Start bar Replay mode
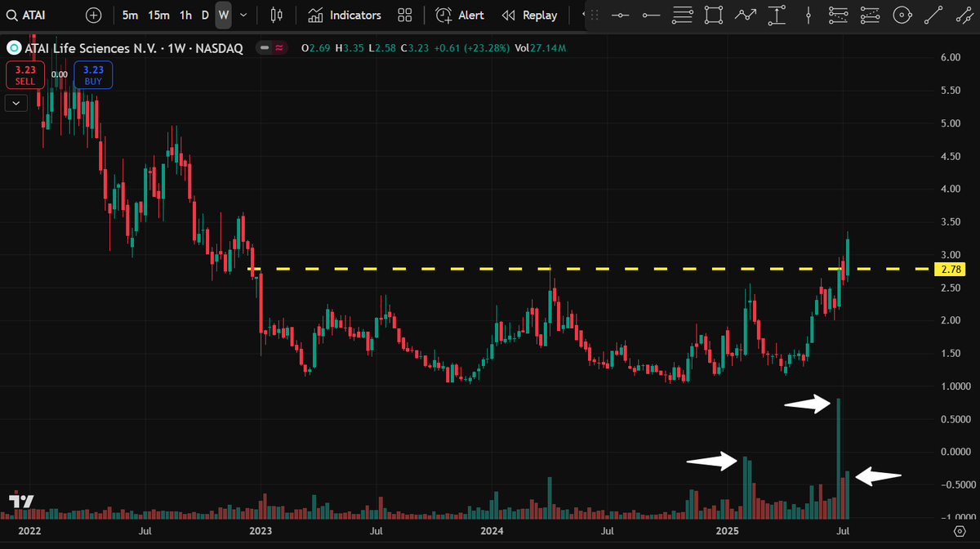Viewport: 980px width, 549px height. 529,15
